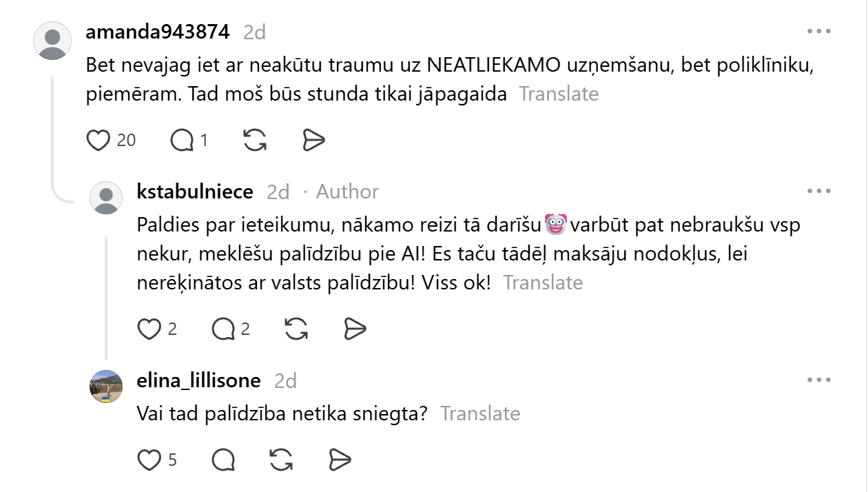Open more options for elina_lillisone's comment
The image size is (868, 492).
point(819,380)
